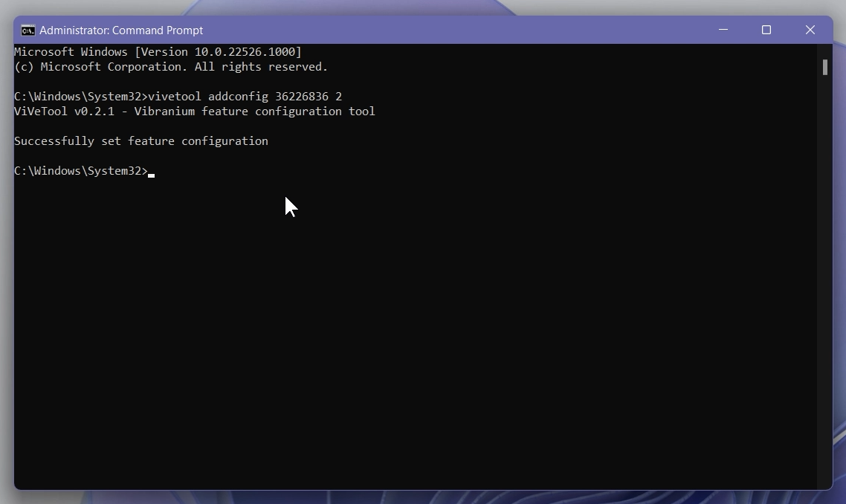
Task: Click the Command Prompt icon in the title bar
Action: [28, 30]
